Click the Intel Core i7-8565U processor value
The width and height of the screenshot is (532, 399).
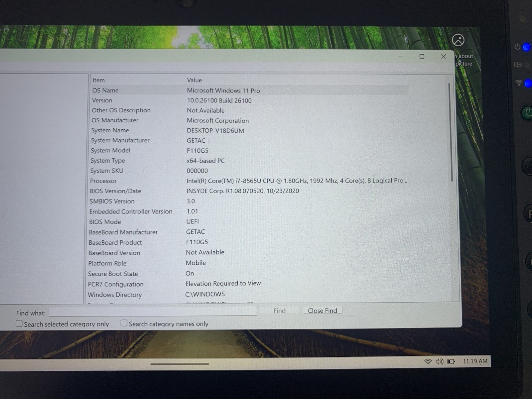point(297,181)
